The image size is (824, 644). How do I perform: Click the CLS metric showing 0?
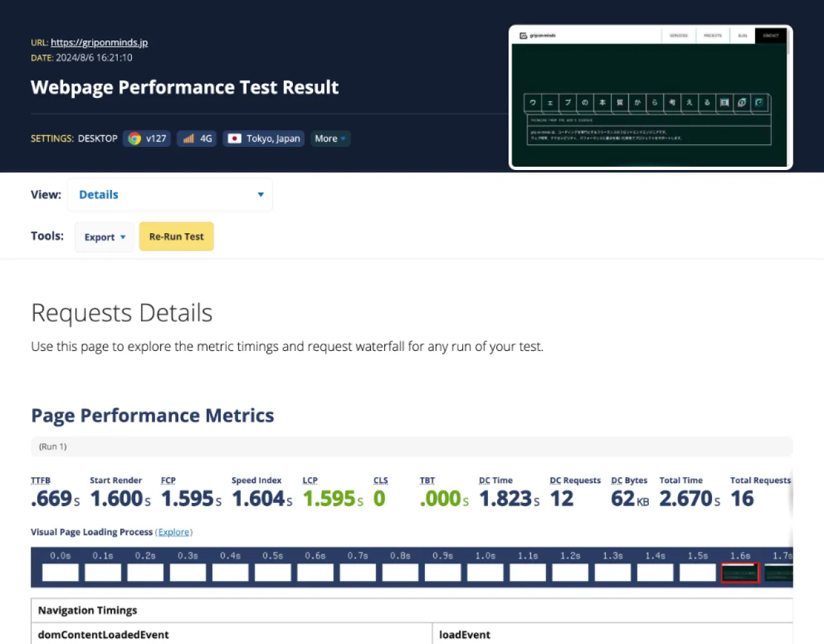379,498
